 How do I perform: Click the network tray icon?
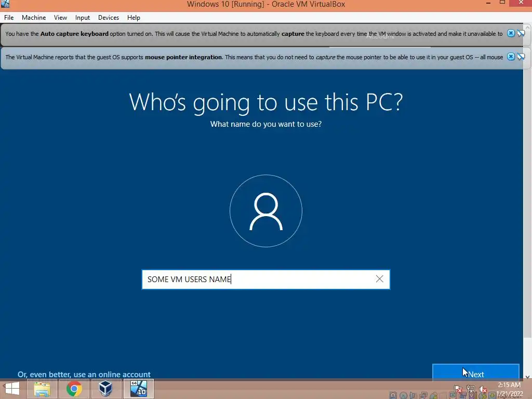coord(470,389)
